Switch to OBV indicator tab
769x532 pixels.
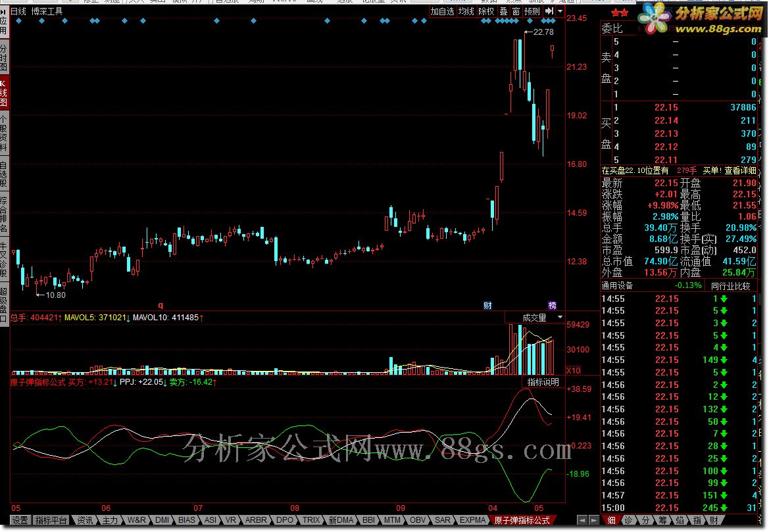point(417,520)
